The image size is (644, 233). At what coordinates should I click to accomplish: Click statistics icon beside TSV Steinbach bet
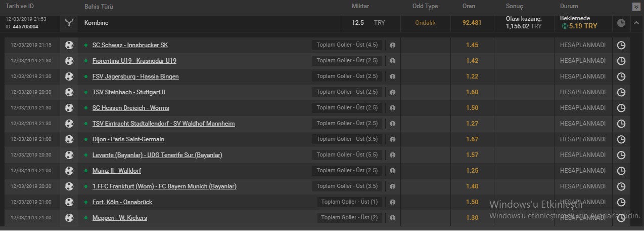click(x=392, y=92)
